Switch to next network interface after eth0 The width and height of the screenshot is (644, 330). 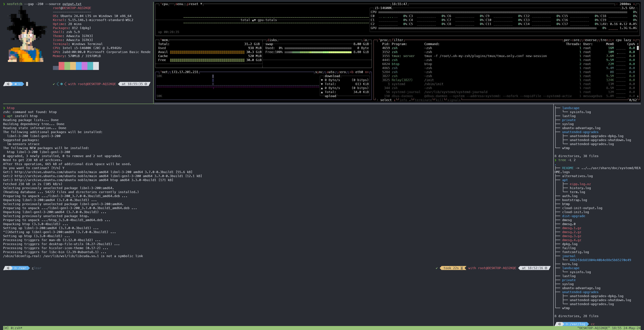(x=367, y=72)
